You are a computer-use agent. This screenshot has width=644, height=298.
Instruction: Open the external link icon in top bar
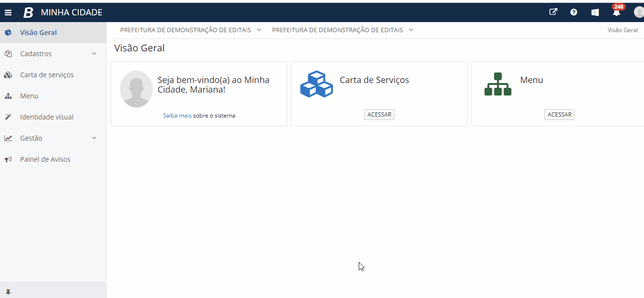pos(553,12)
